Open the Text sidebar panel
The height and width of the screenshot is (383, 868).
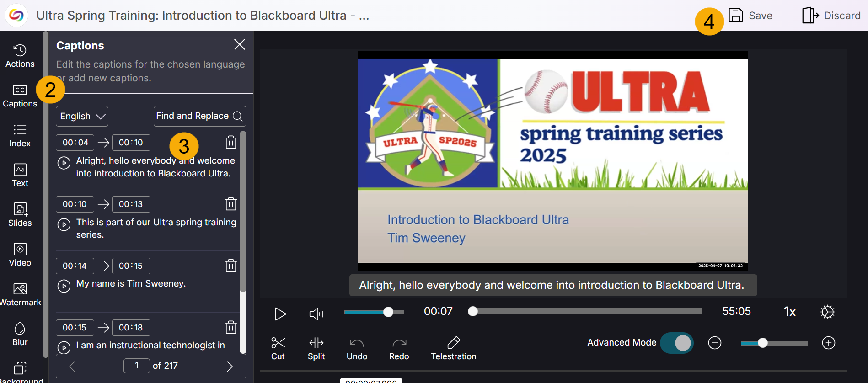point(20,176)
